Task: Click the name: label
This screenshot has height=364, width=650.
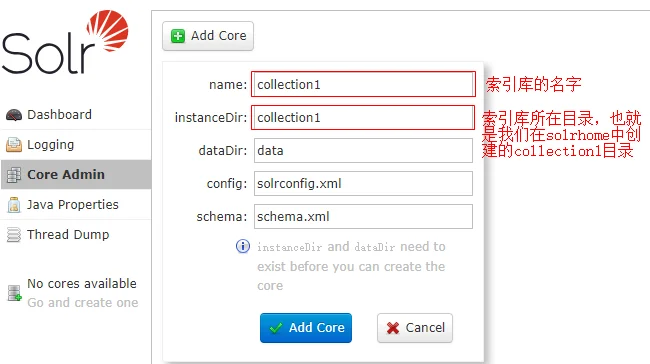Action: click(x=228, y=85)
